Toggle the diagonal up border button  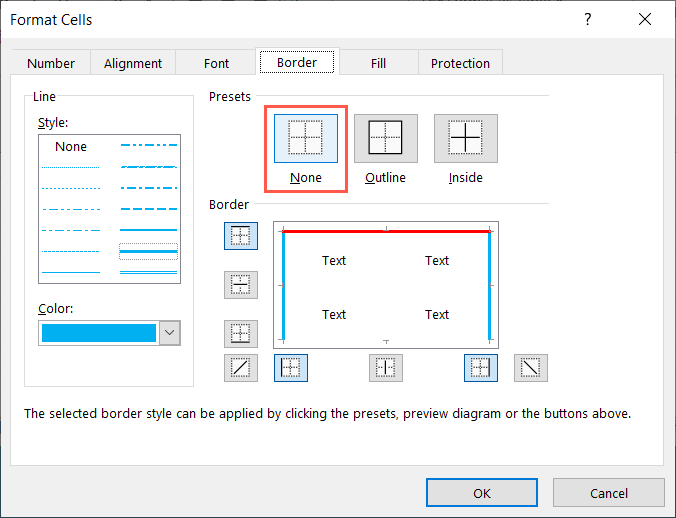[241, 368]
